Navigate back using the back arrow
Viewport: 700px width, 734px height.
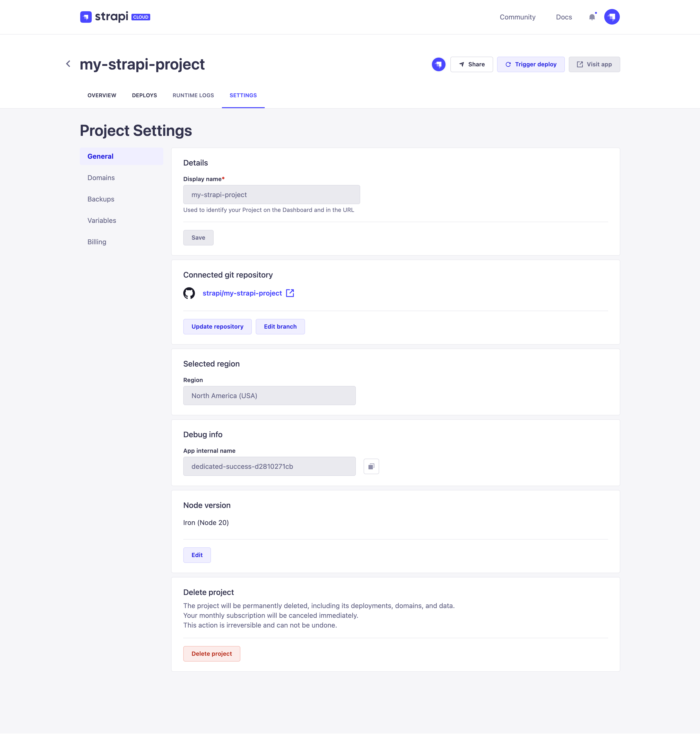pyautogui.click(x=68, y=64)
